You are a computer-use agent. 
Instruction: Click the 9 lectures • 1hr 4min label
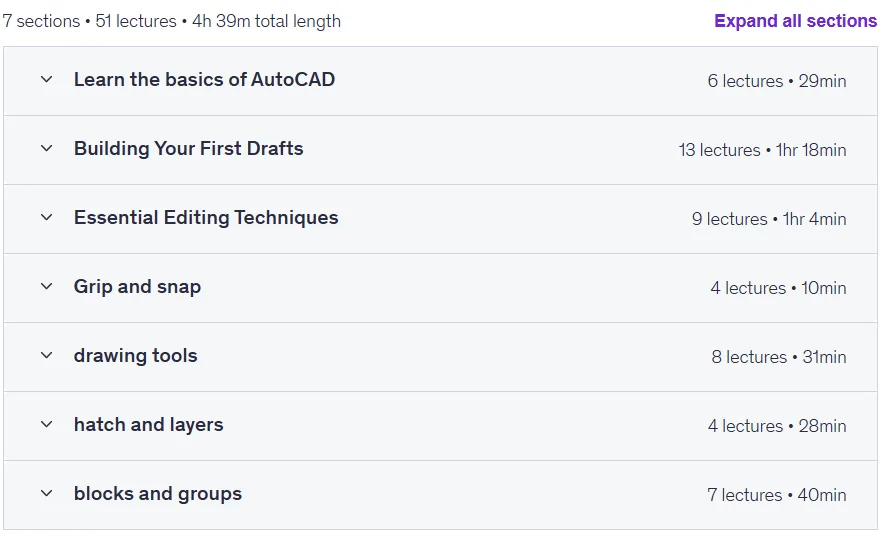click(769, 219)
